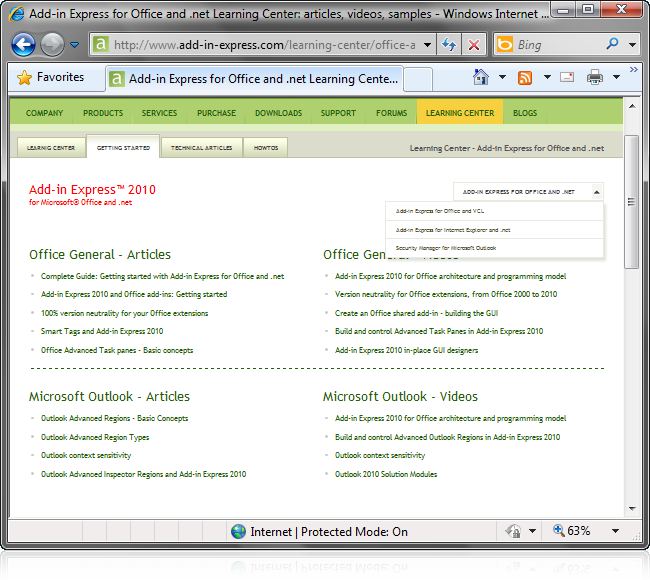This screenshot has height=580, width=650.
Task: Open the SERVICES menu
Action: (159, 113)
